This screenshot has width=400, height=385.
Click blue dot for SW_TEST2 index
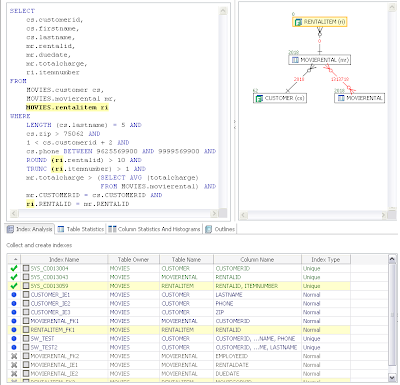click(x=14, y=347)
